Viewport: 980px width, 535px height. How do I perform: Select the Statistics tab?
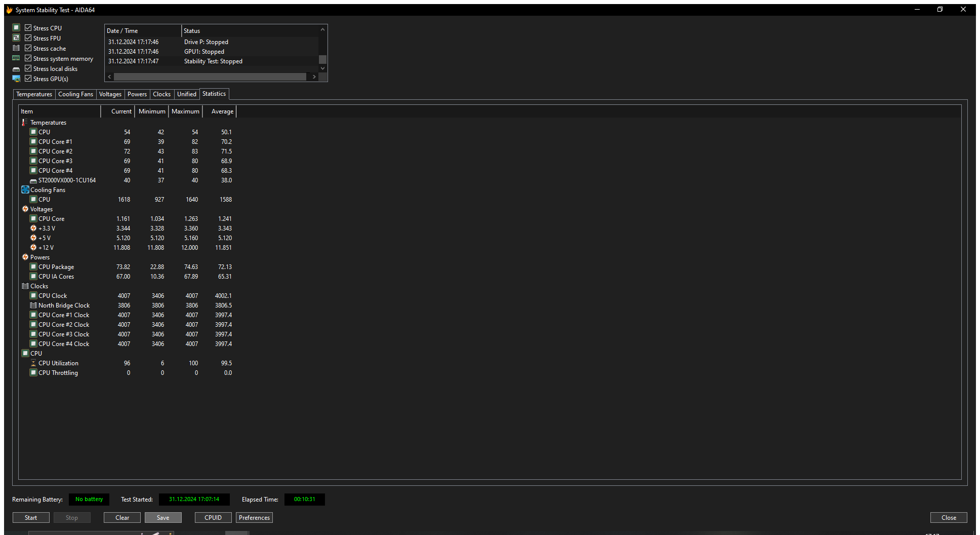[214, 94]
